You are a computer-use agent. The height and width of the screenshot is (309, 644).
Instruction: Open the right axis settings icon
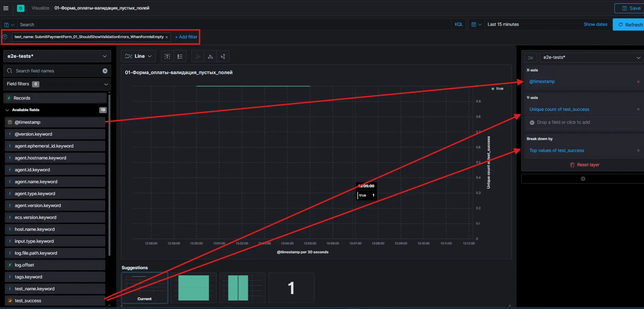pos(223,56)
